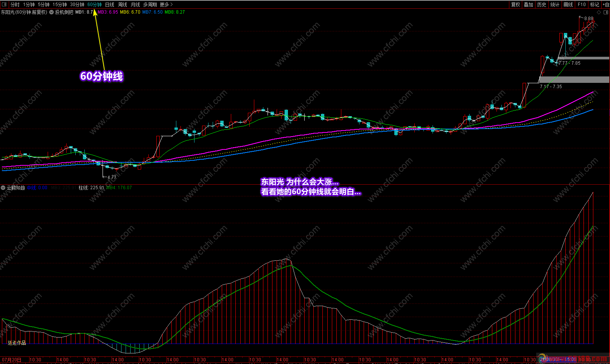Screen dimensions: 610x364
Task: Click the 07月20日 date on time axis
Action: (12, 360)
